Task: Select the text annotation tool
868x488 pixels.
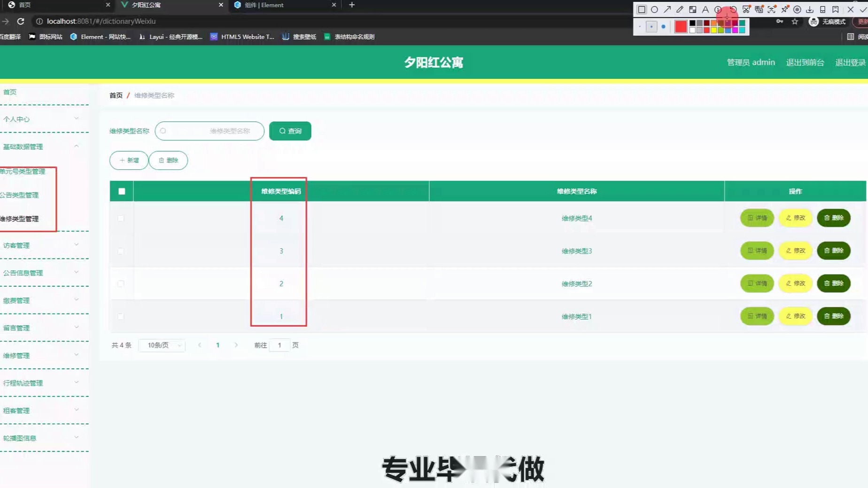Action: (705, 9)
